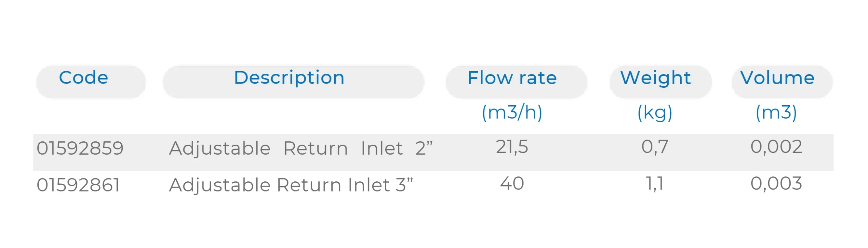868x248 pixels.
Task: Click the 0,7 weight value
Action: point(655,147)
